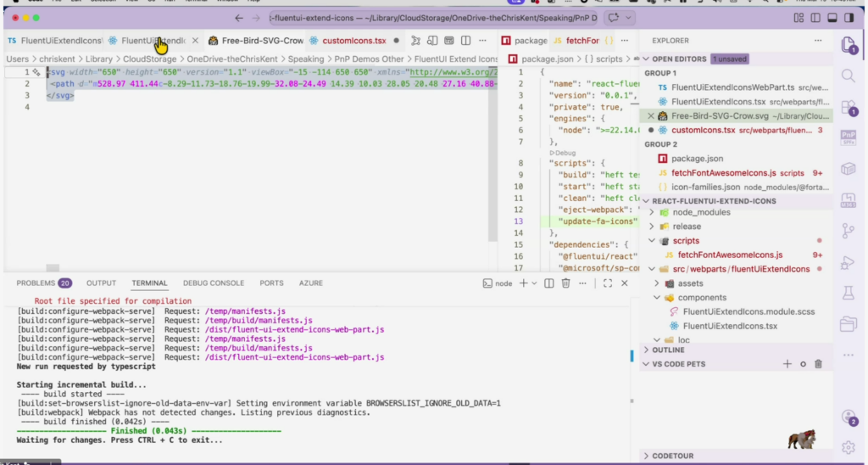Close Free-Bird-SVG-Crow.svg in Open Editors

tap(651, 116)
